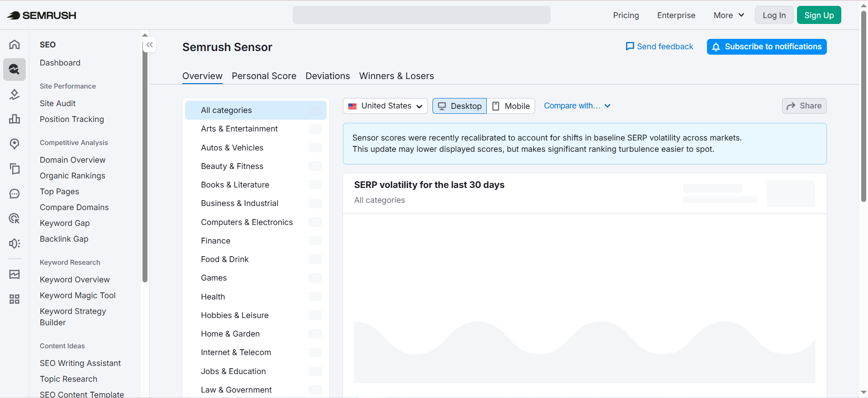This screenshot has height=398, width=868.
Task: Open Domain Overview in sidebar
Action: [73, 160]
